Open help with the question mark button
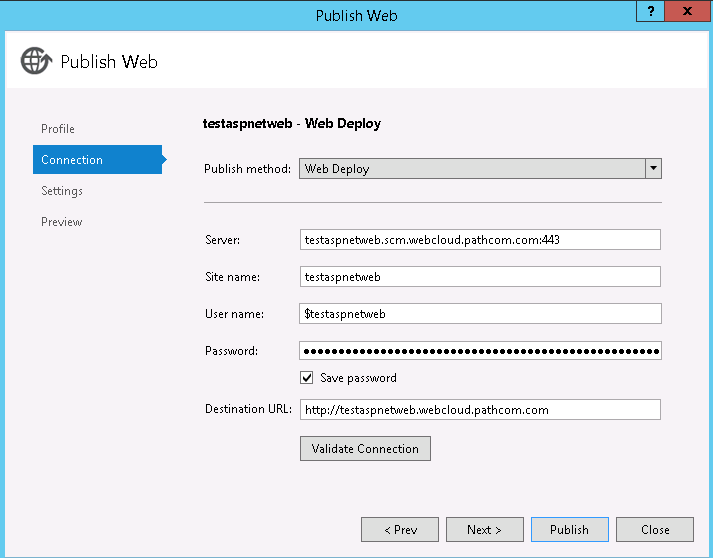The height and width of the screenshot is (558, 713). pyautogui.click(x=651, y=11)
